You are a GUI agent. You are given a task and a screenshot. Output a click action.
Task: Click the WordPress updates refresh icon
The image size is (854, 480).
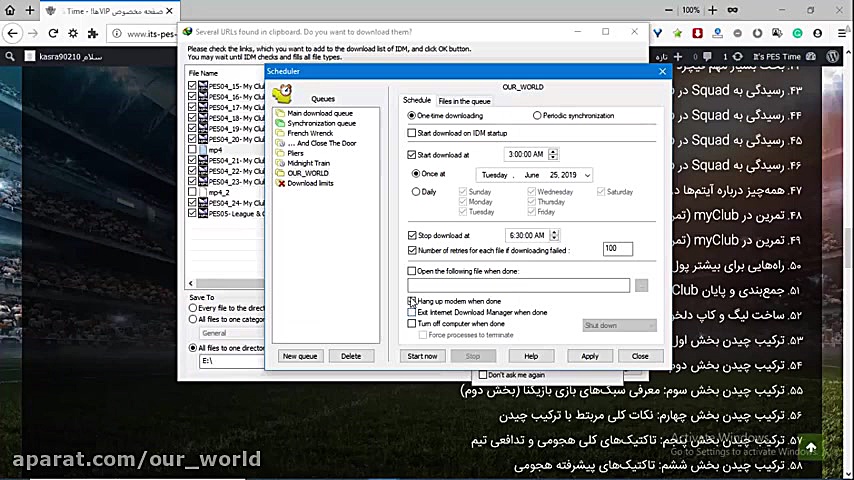pyautogui.click(x=737, y=56)
